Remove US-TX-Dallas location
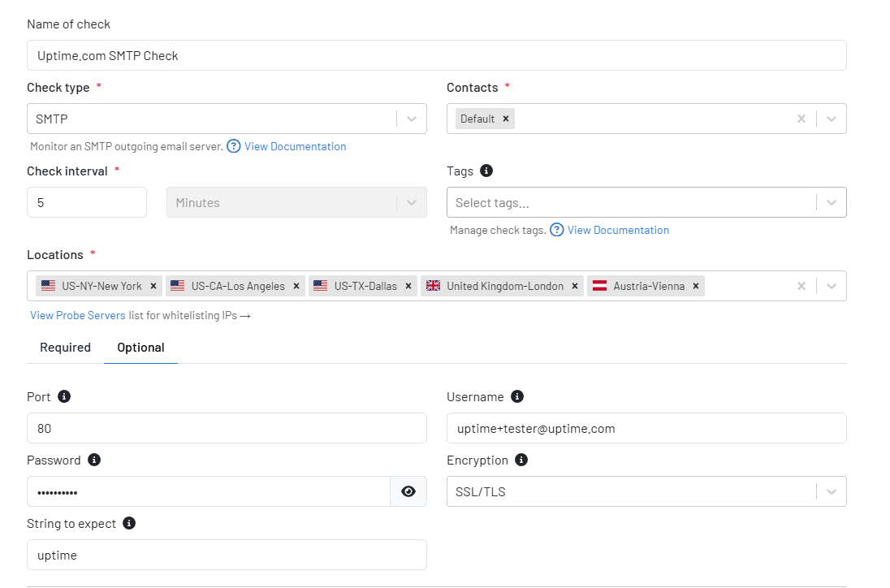Image resolution: width=890 pixels, height=588 pixels. coord(408,286)
